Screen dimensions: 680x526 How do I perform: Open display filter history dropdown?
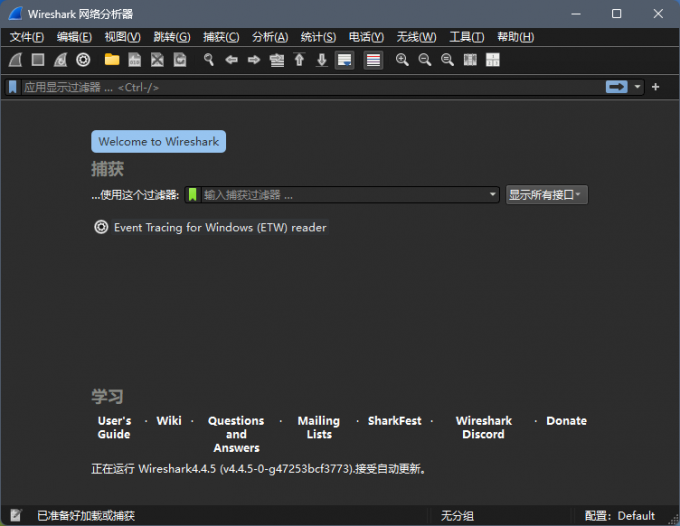pos(637,87)
